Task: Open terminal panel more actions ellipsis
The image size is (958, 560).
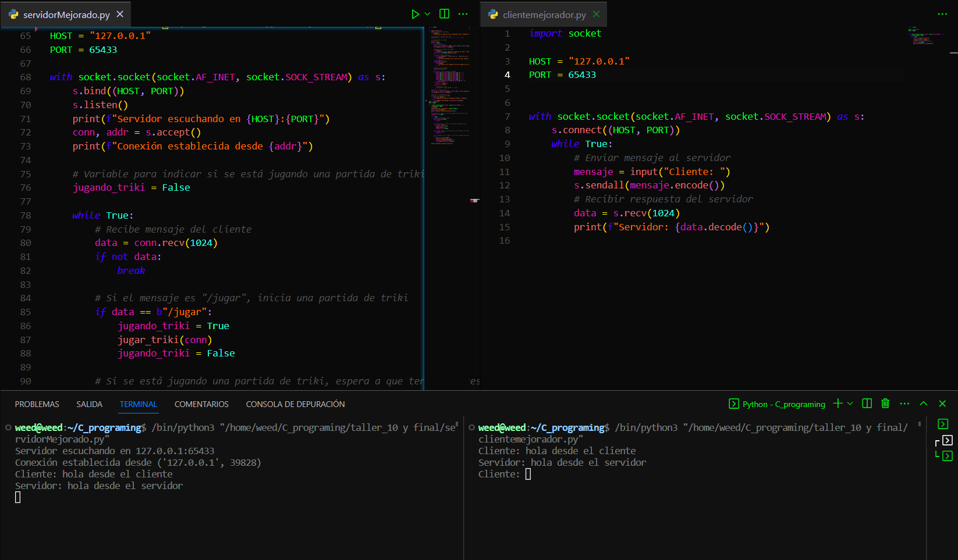Action: tap(904, 403)
